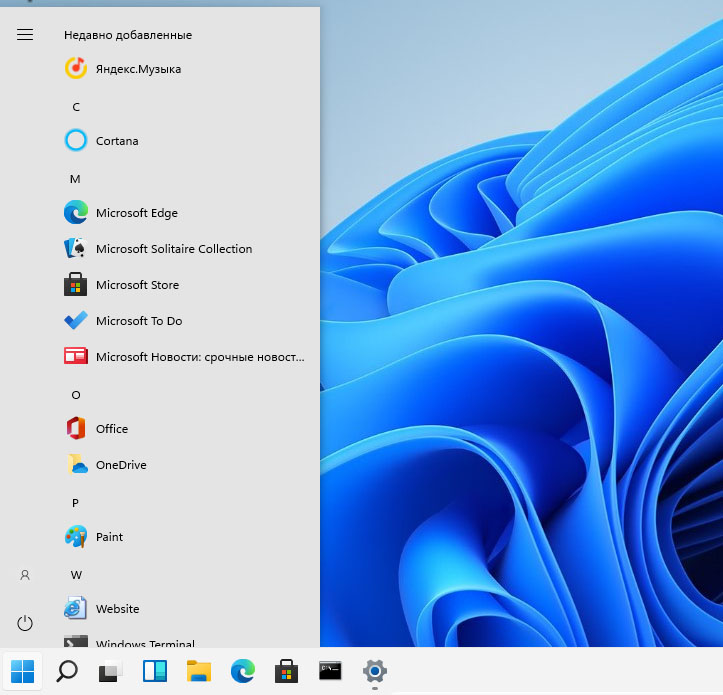The image size is (723, 695).
Task: Launch Яндекс.Музыка app icon
Action: [76, 68]
